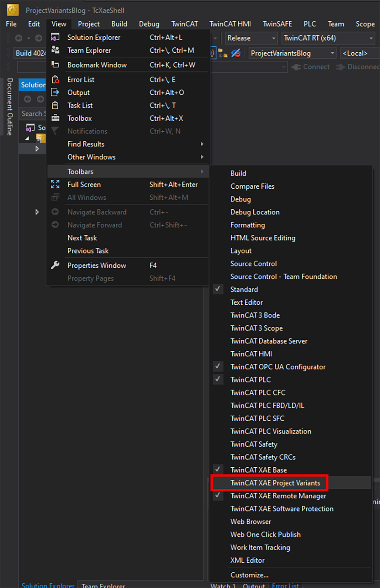Click the disconnect toolbar icon beside the device icon

[x=236, y=53]
